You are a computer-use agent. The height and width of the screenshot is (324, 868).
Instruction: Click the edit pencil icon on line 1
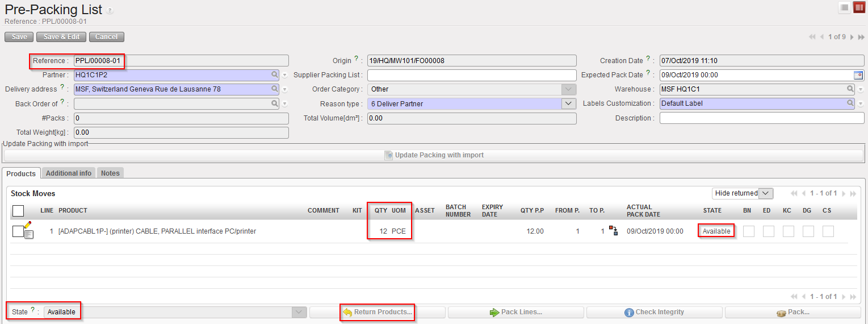tap(28, 225)
